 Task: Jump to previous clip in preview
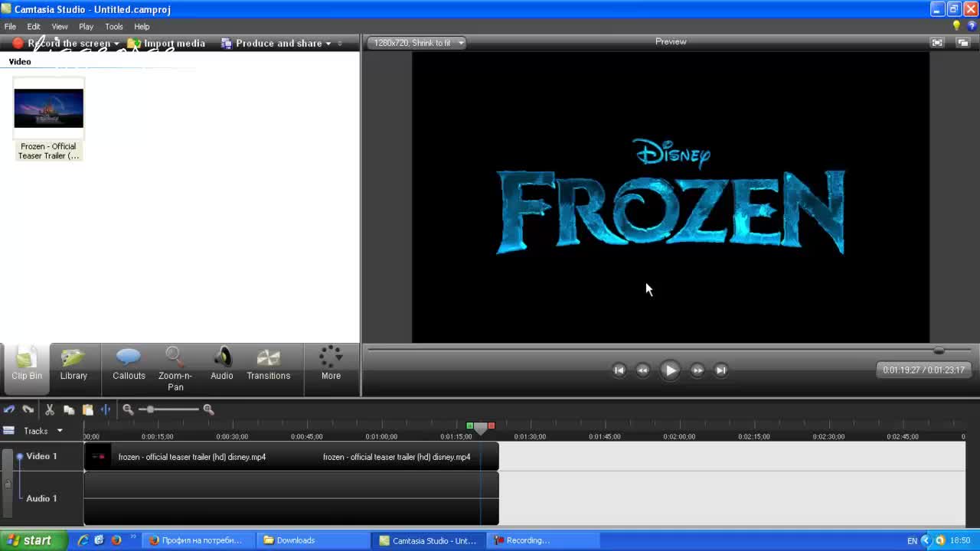(619, 370)
